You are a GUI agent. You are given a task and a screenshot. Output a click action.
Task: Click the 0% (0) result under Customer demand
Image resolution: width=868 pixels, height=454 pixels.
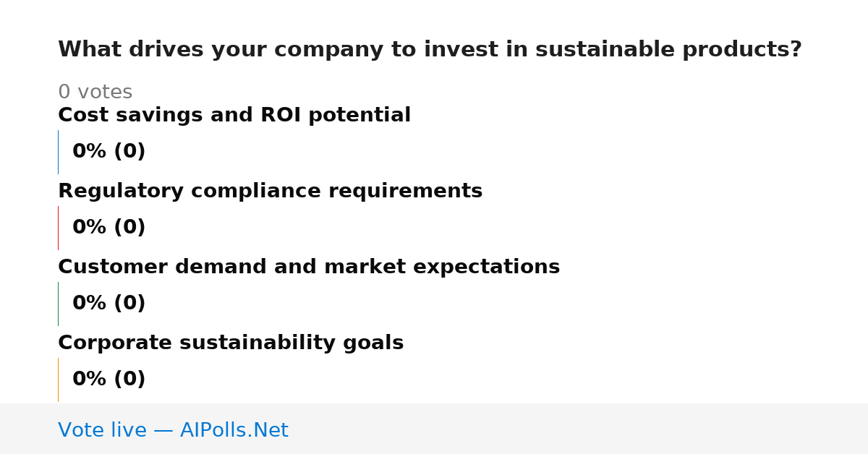[x=109, y=304]
